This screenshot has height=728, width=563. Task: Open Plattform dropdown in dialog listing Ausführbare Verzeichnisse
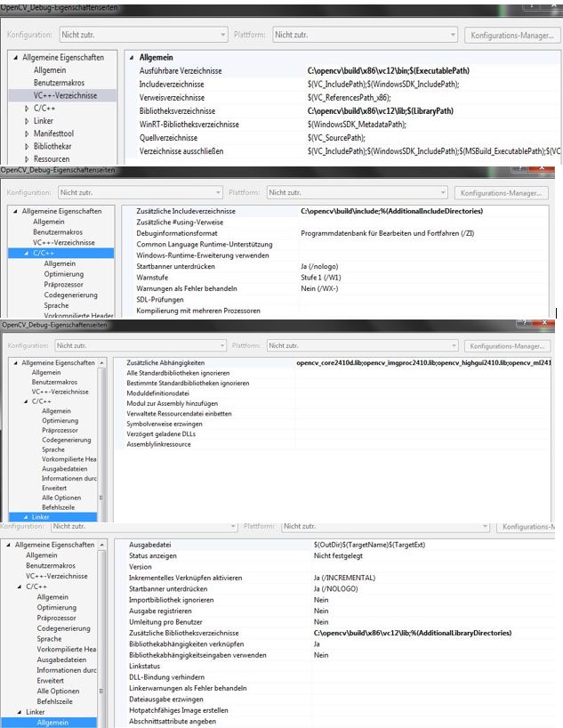365,35
